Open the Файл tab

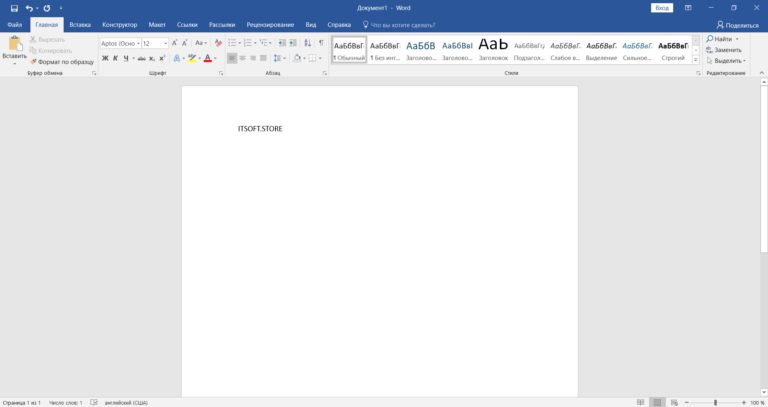pyautogui.click(x=15, y=24)
